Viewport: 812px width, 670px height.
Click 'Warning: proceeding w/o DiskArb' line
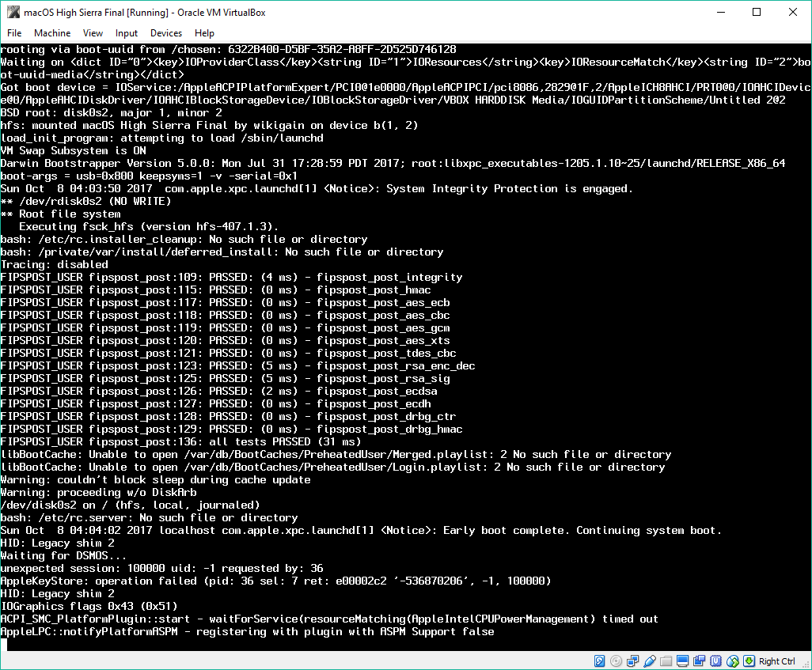click(x=98, y=492)
